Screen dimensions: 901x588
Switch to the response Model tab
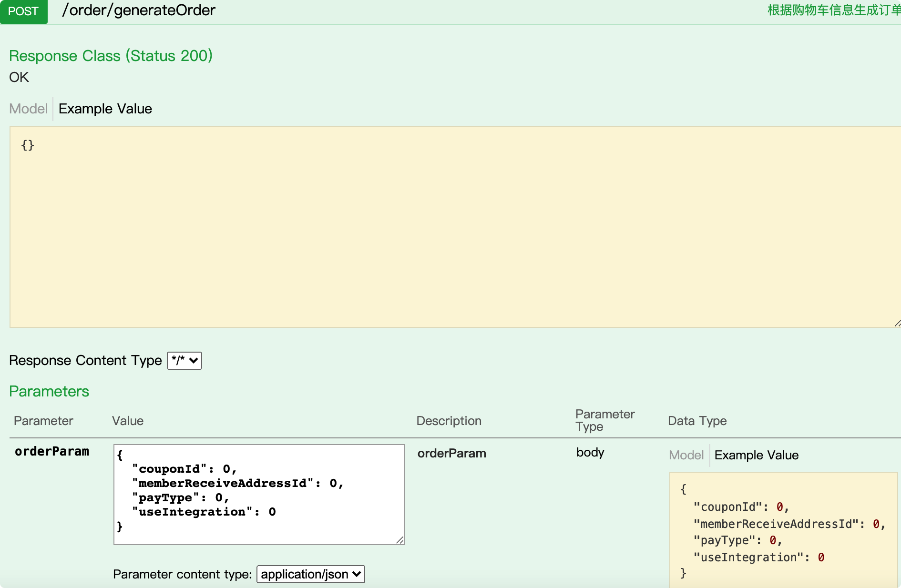(x=29, y=109)
